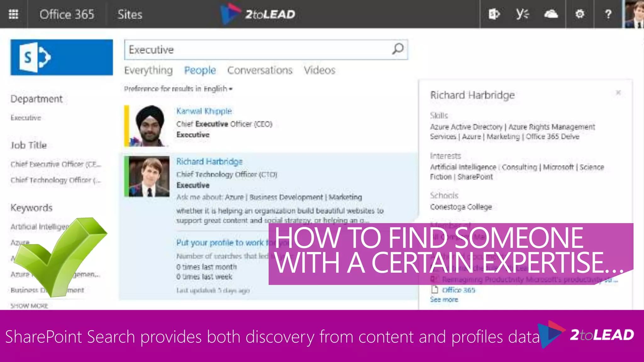
Task: Open Kanwal Khipple profile link
Action: (204, 111)
